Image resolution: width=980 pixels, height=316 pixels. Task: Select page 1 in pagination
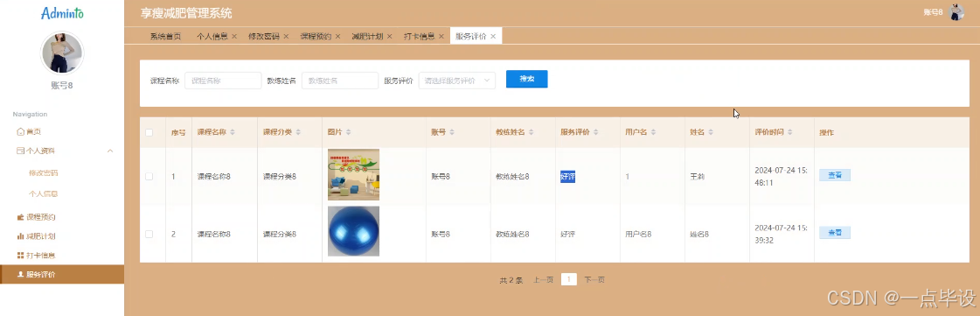[x=569, y=280]
